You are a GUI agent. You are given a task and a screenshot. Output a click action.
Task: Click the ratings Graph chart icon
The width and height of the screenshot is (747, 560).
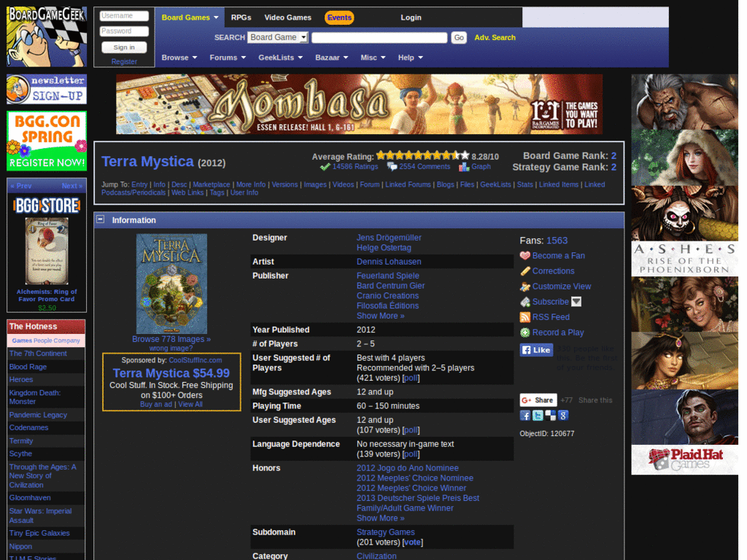coord(464,167)
